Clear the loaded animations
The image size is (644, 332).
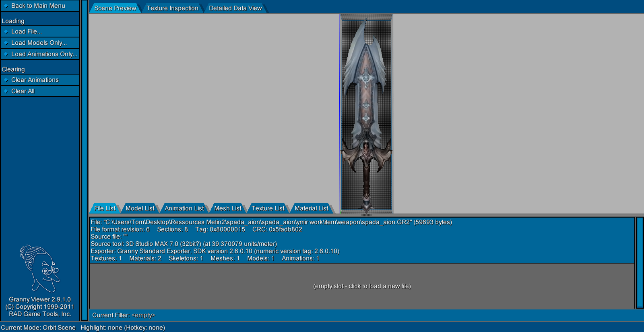(40, 80)
